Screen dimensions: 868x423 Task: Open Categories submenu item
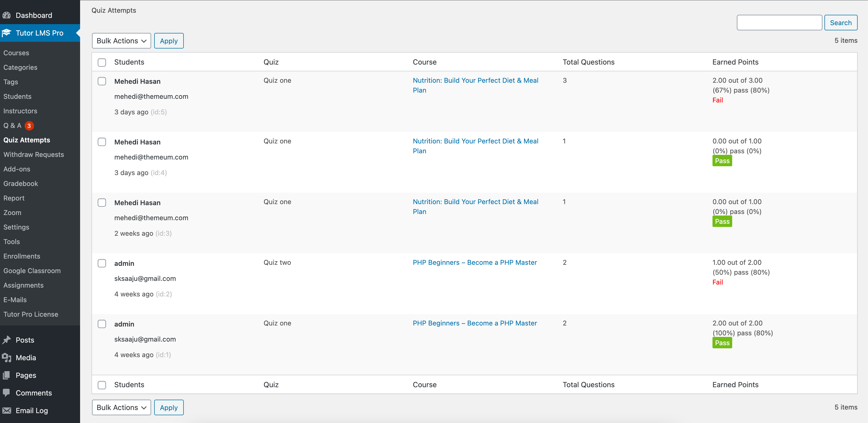pos(20,67)
